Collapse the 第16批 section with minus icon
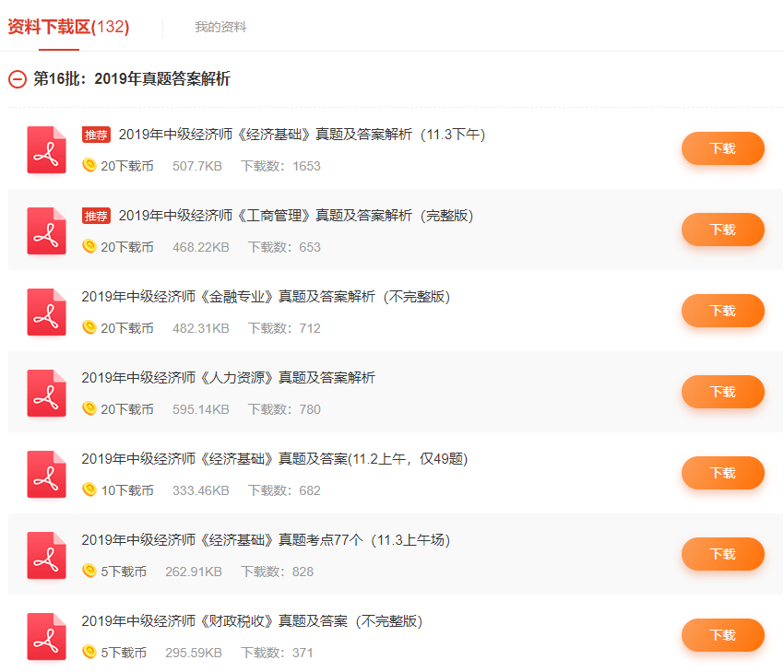The image size is (784, 672). coord(18,79)
